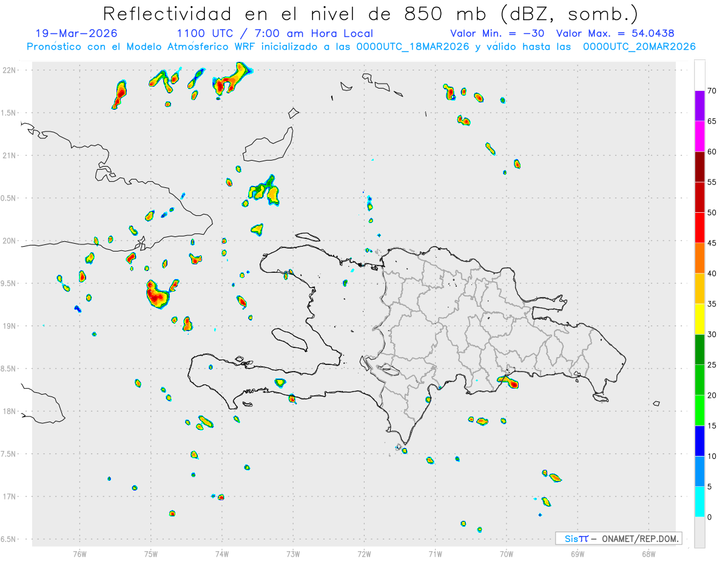Click the 72W longitude axis label
This screenshot has width=728, height=562.
click(364, 554)
